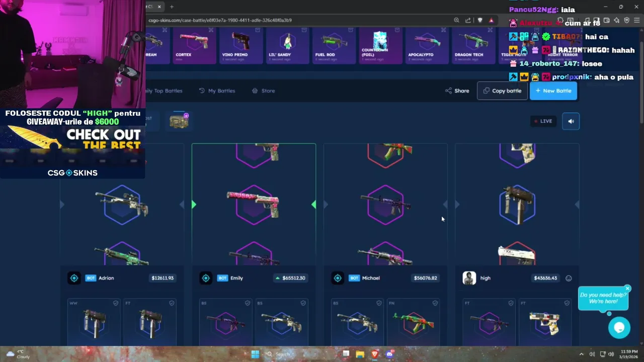Select Michael's FN red-green AK item card
The width and height of the screenshot is (644, 362).
[x=414, y=322]
